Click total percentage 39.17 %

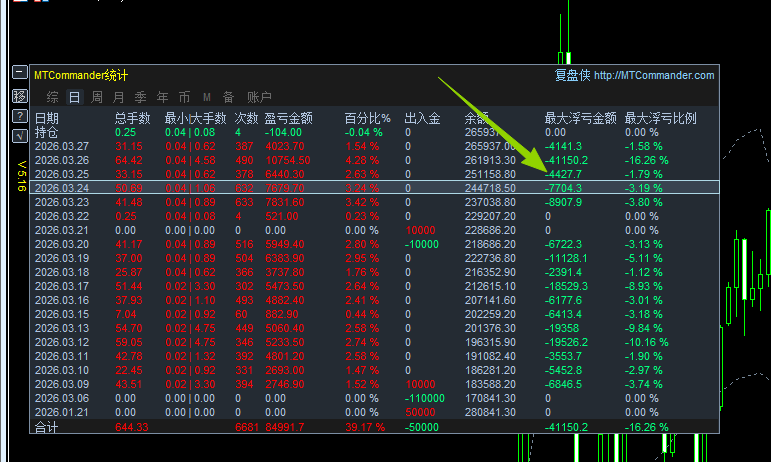point(365,427)
